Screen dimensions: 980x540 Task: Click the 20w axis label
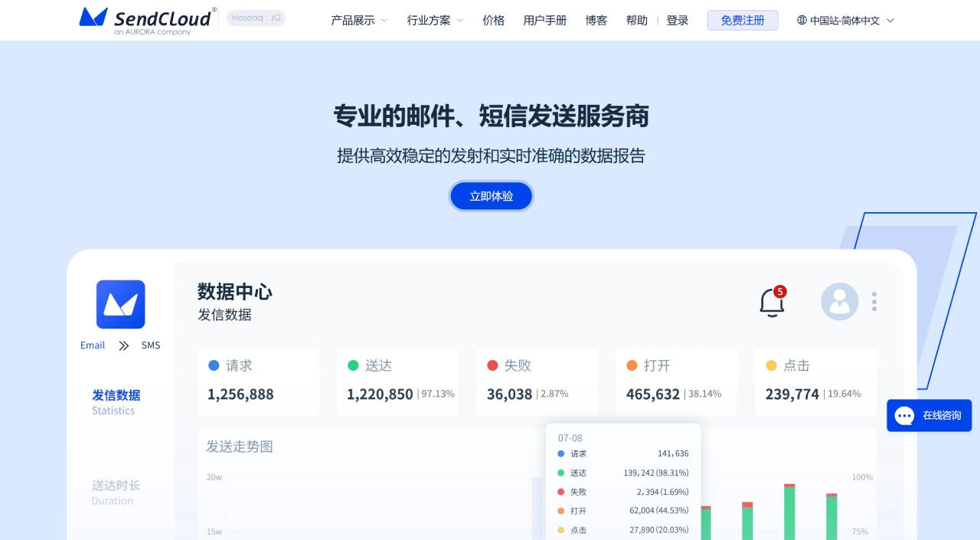[214, 477]
